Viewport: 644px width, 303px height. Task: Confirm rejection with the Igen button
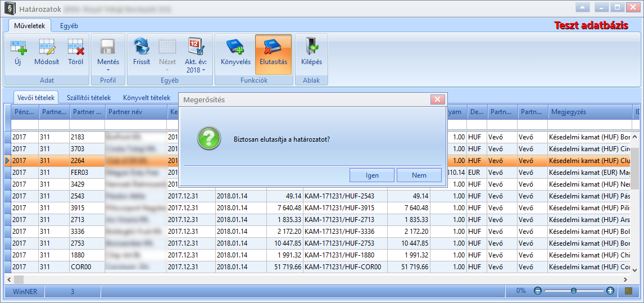coord(372,175)
